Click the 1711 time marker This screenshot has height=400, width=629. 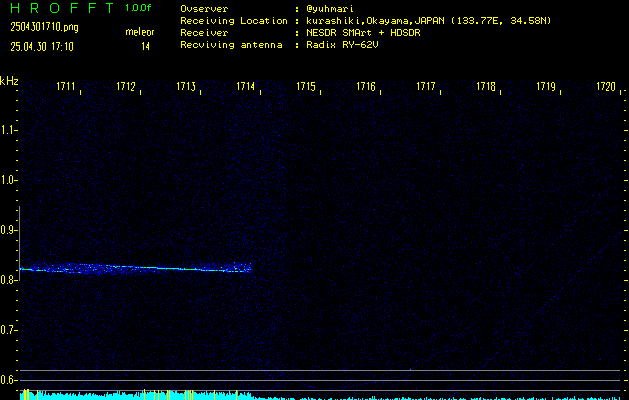[x=66, y=87]
